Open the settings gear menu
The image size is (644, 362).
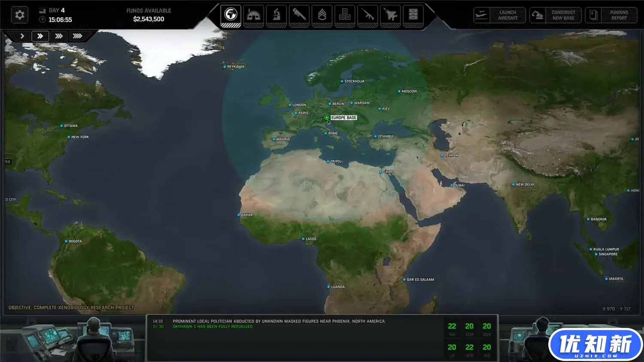pyautogui.click(x=19, y=15)
